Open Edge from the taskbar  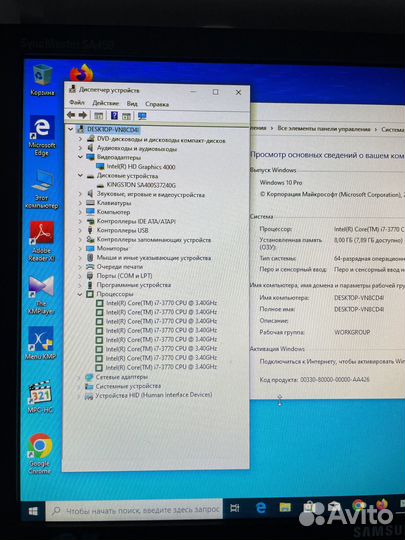(x=261, y=508)
